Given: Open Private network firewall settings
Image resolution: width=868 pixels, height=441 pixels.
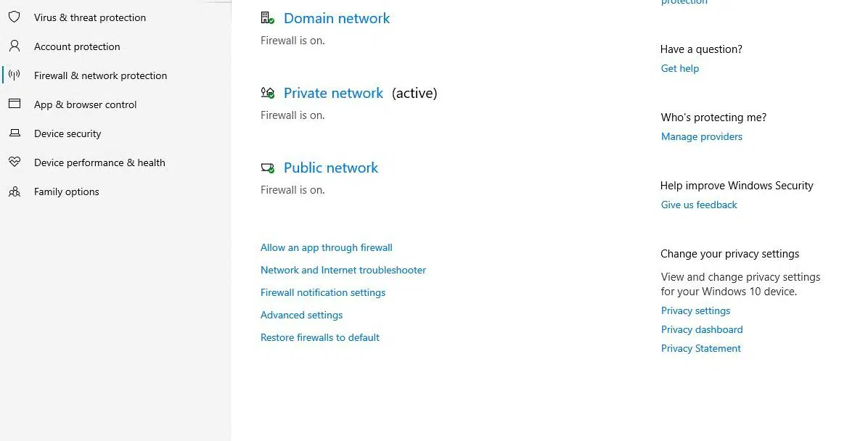Looking at the screenshot, I should point(333,93).
